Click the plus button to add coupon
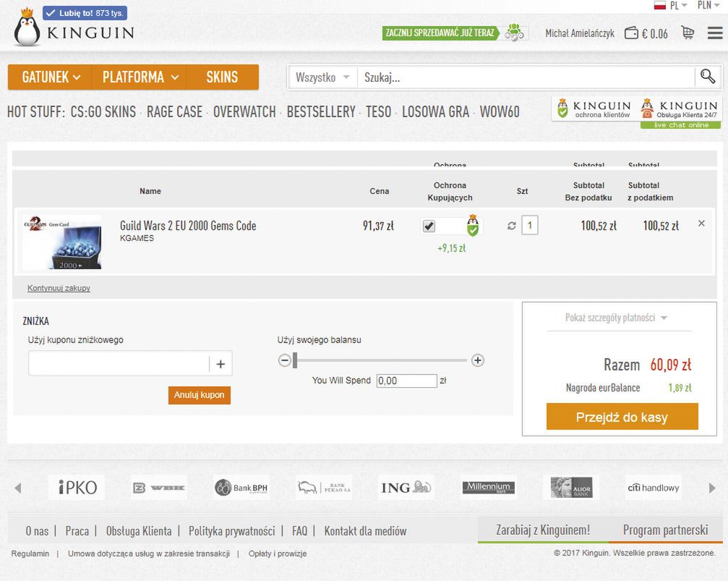 (221, 364)
